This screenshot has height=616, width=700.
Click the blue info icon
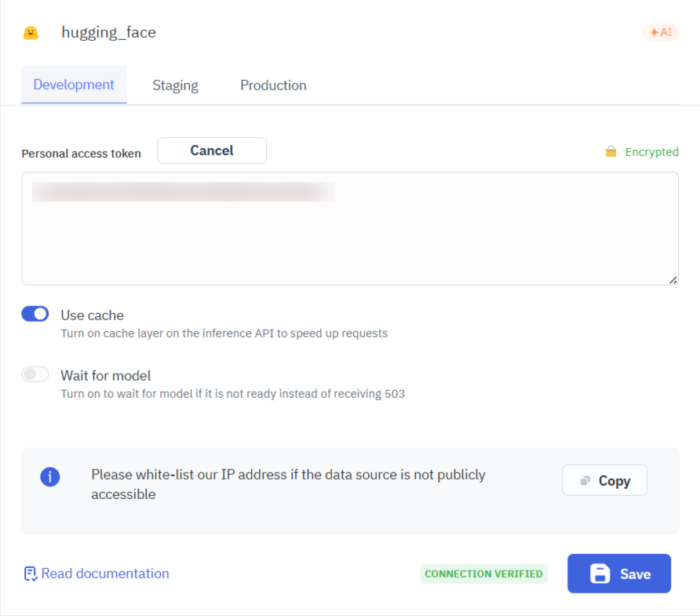point(50,477)
